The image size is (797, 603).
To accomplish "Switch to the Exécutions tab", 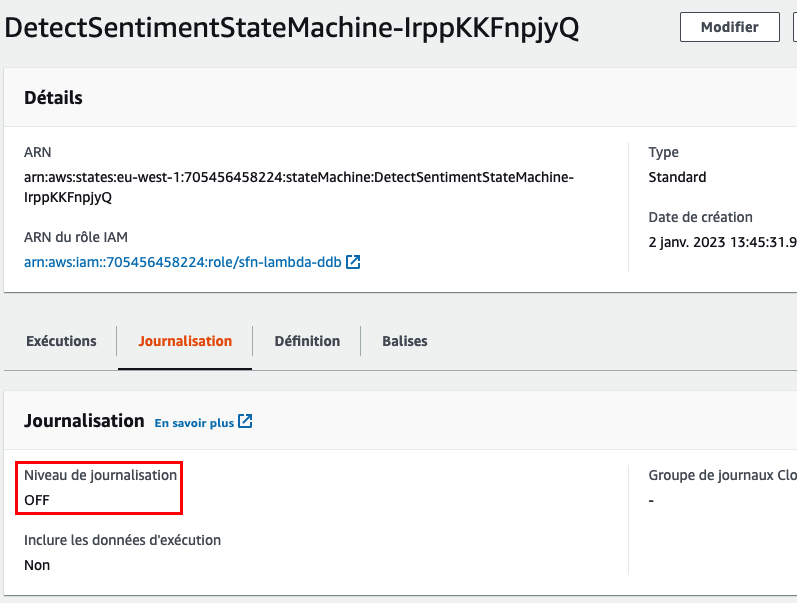I will [61, 341].
